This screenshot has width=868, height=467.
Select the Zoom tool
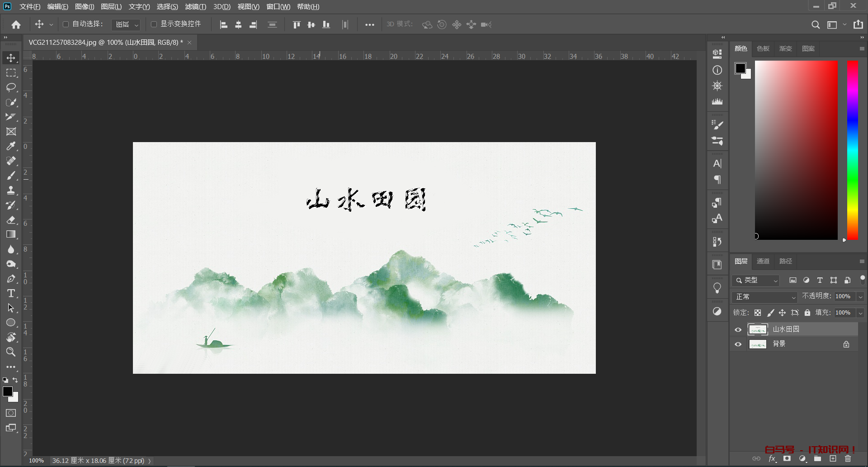pos(11,352)
